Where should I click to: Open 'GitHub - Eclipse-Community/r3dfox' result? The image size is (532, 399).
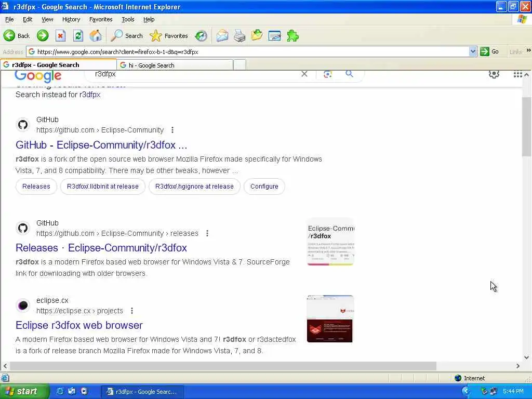pos(101,145)
